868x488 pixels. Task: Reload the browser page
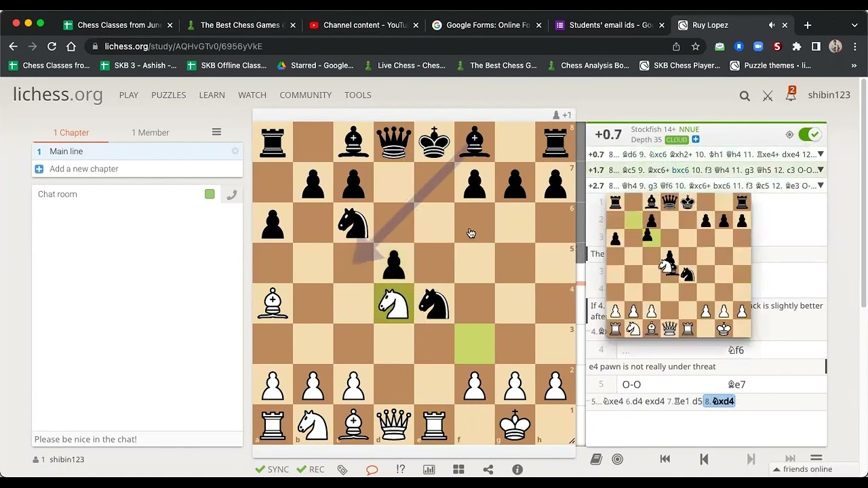click(52, 46)
